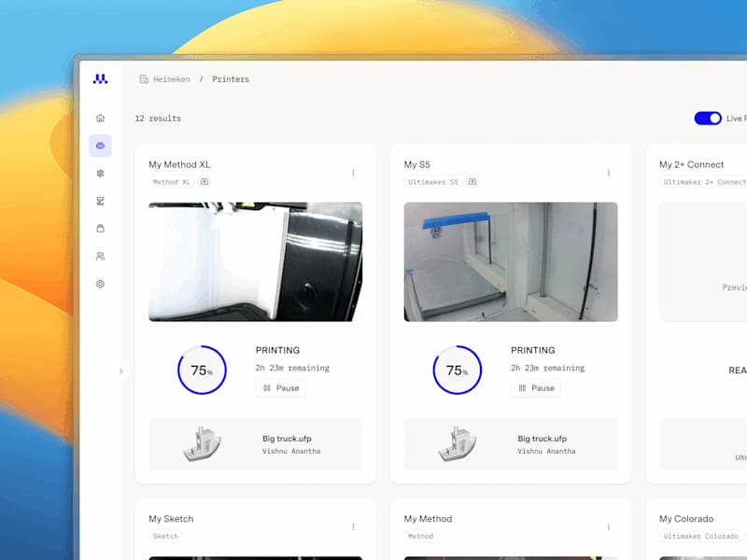This screenshot has height=560, width=747.
Task: Click the My Method XL title
Action: point(179,164)
